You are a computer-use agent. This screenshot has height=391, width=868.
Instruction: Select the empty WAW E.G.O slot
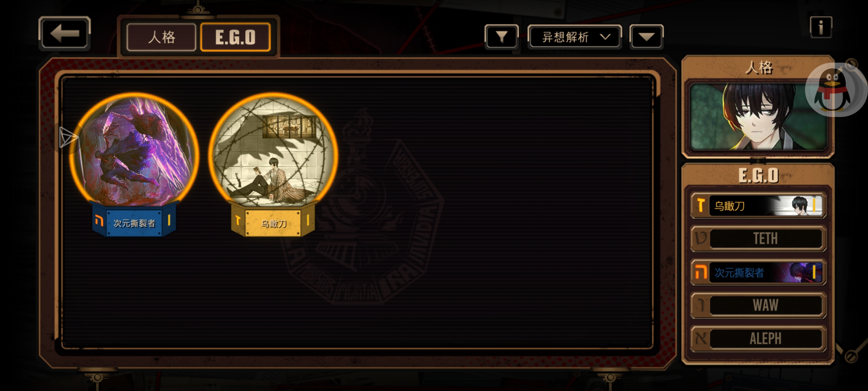(758, 305)
